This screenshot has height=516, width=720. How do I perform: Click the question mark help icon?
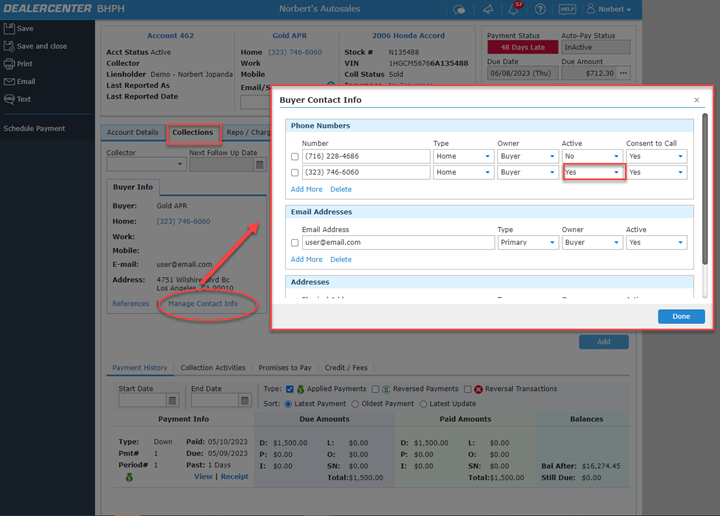pos(540,9)
